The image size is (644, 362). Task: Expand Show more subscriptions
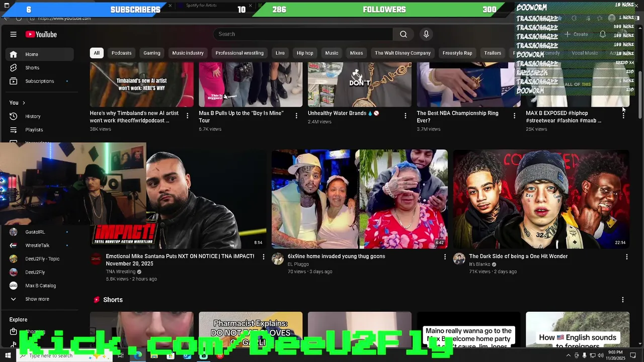[x=40, y=299]
